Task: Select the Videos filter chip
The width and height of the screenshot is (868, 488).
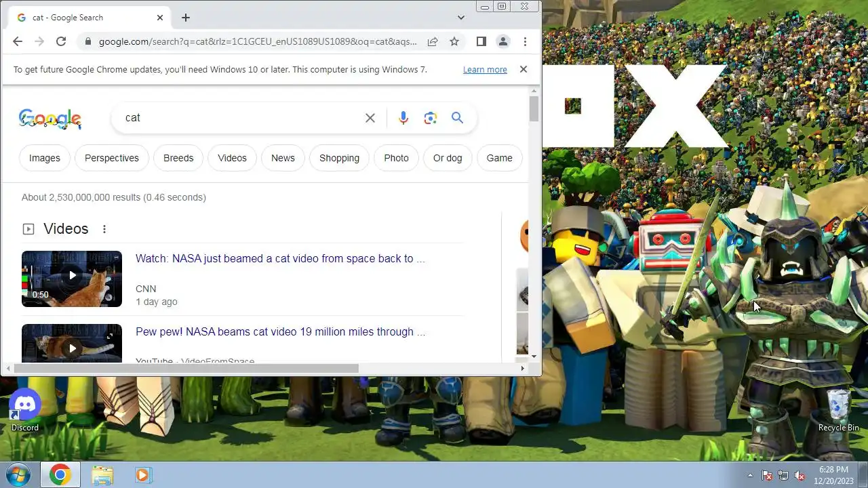Action: click(x=232, y=158)
